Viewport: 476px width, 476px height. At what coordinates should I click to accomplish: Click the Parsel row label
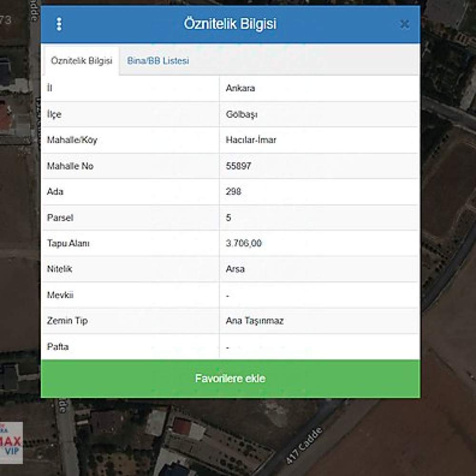click(x=60, y=218)
